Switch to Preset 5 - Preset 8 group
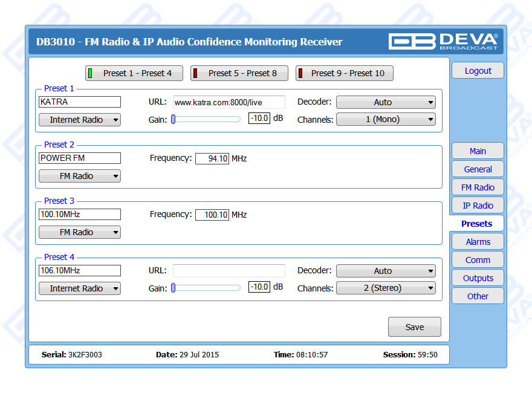532x393 pixels. click(x=239, y=73)
